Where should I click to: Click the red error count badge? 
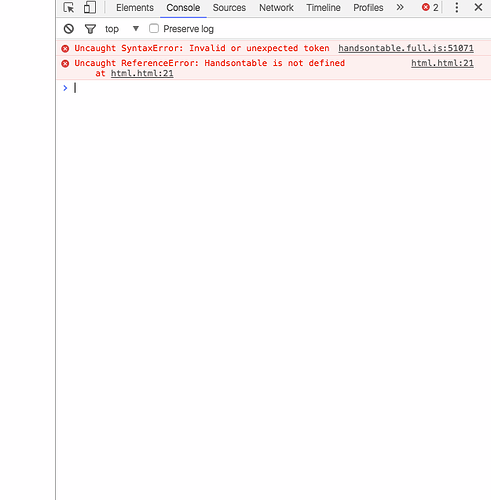coord(430,7)
